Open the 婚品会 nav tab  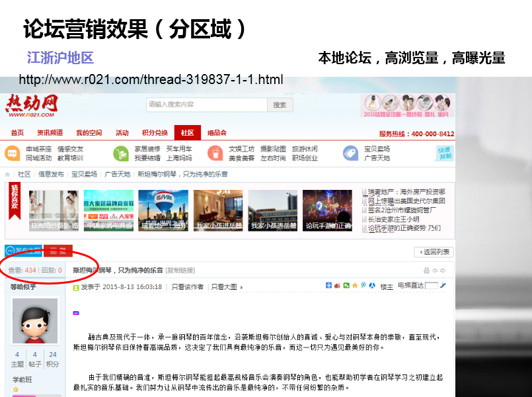coord(217,133)
